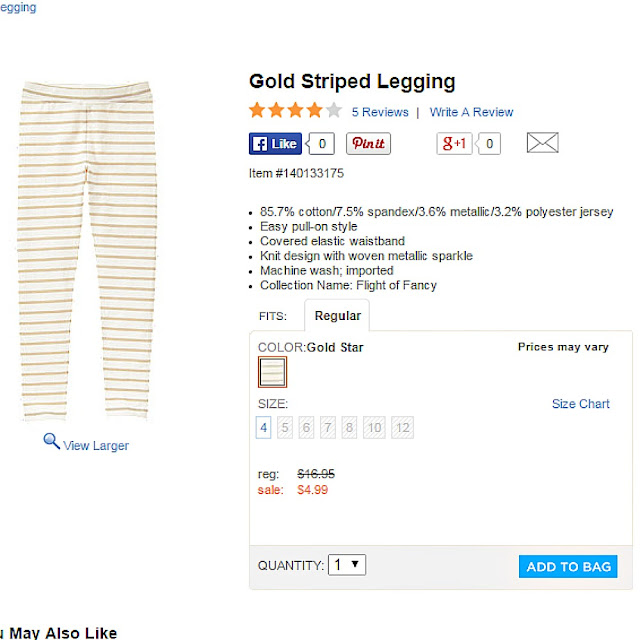
Task: Select size 6
Action: 306,428
